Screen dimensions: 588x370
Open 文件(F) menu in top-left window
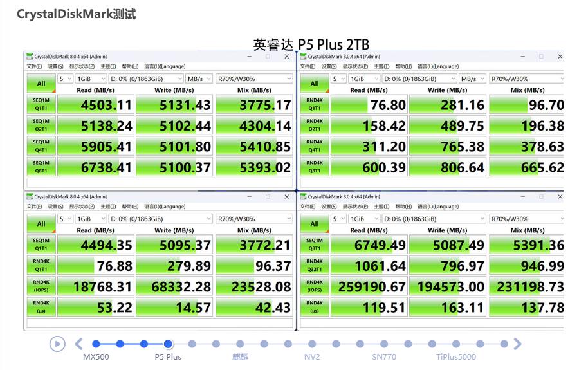coord(34,66)
